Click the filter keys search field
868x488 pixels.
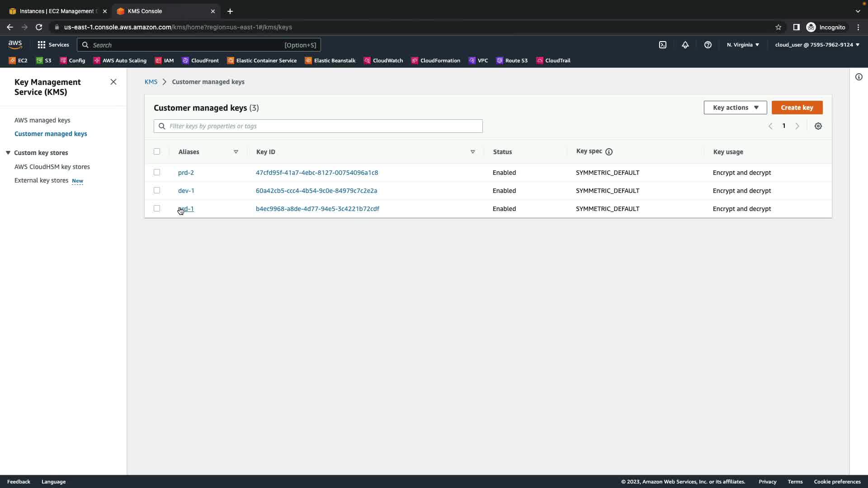tap(318, 126)
